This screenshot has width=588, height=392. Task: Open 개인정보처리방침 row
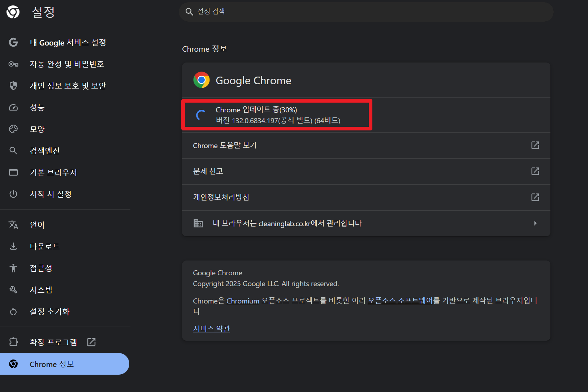click(x=366, y=197)
